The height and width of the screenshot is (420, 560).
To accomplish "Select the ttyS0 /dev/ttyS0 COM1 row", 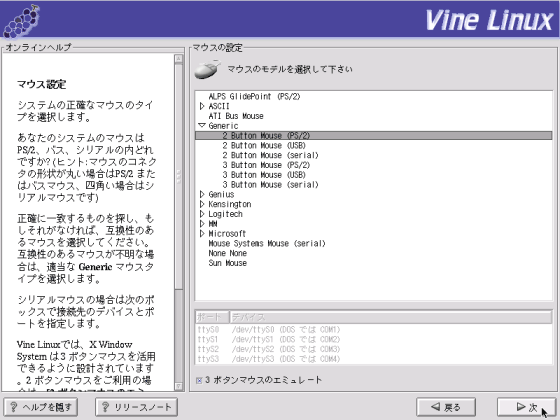I will point(374,329).
